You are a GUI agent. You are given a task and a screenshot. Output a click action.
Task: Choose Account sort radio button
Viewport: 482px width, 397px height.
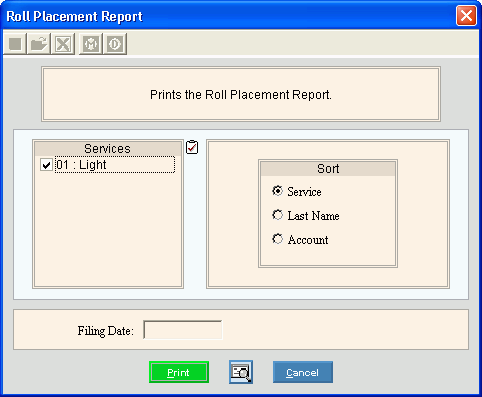277,239
